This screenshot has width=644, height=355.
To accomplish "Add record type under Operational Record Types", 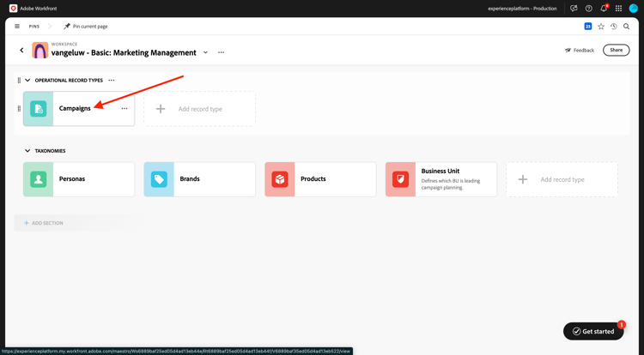I will [199, 109].
